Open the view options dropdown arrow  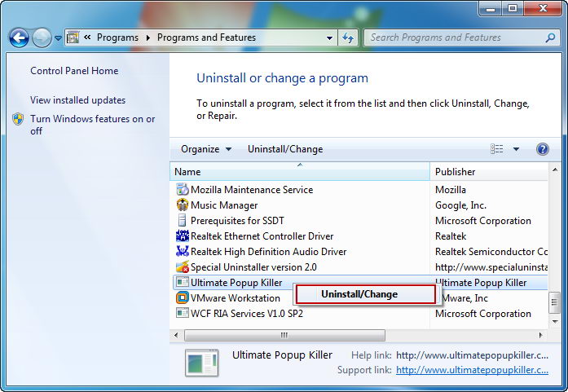(x=516, y=149)
